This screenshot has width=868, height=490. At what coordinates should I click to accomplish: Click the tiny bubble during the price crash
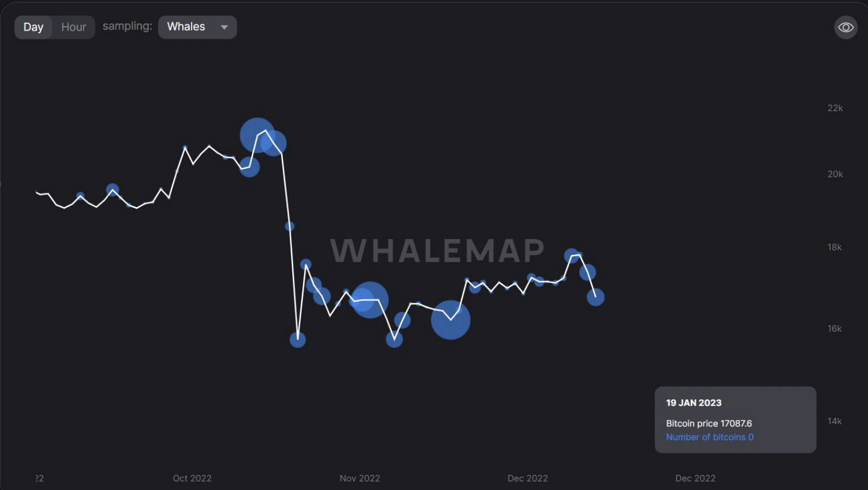289,225
